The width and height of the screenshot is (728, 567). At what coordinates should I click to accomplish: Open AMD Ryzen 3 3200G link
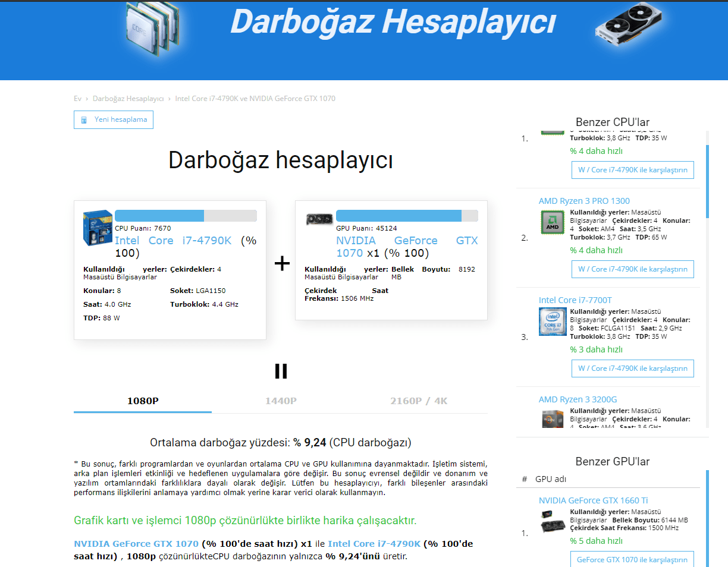(x=578, y=399)
